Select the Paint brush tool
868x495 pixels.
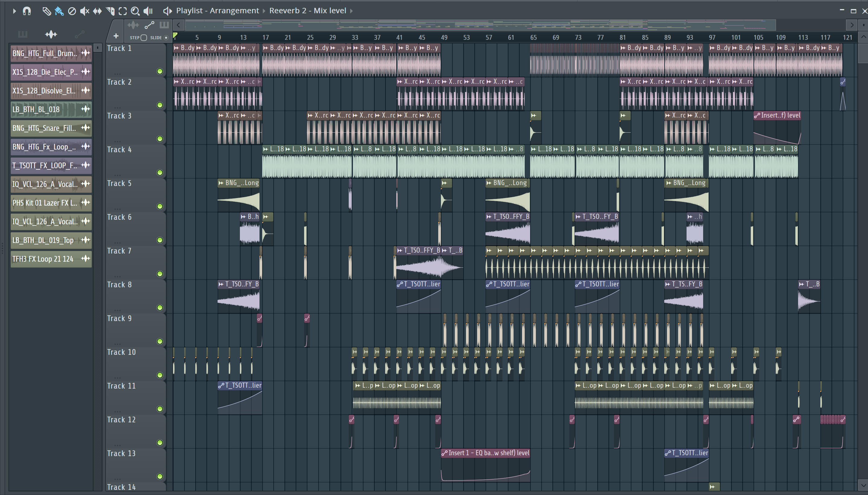pyautogui.click(x=59, y=11)
